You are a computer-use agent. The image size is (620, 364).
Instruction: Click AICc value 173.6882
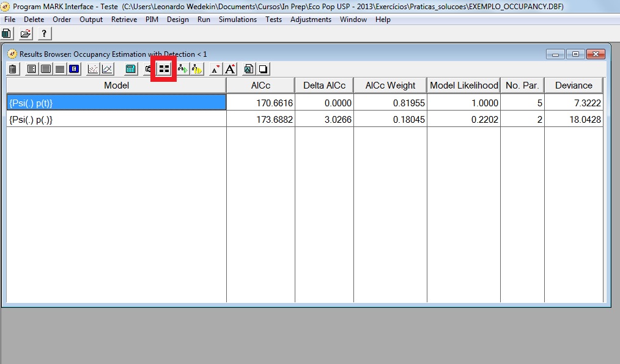(275, 120)
